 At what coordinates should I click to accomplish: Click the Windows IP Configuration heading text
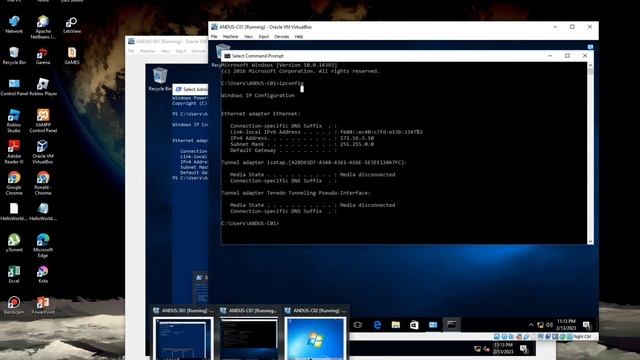click(x=258, y=96)
